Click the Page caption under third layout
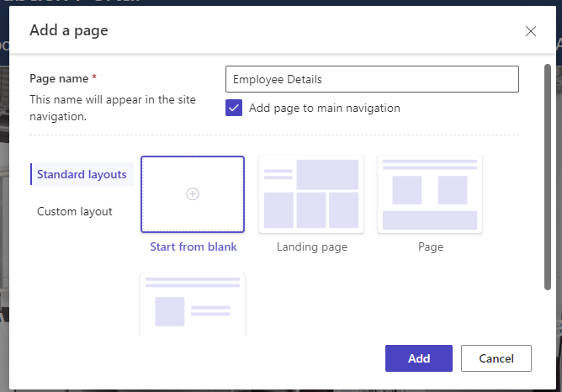The width and height of the screenshot is (562, 392). pyautogui.click(x=431, y=247)
